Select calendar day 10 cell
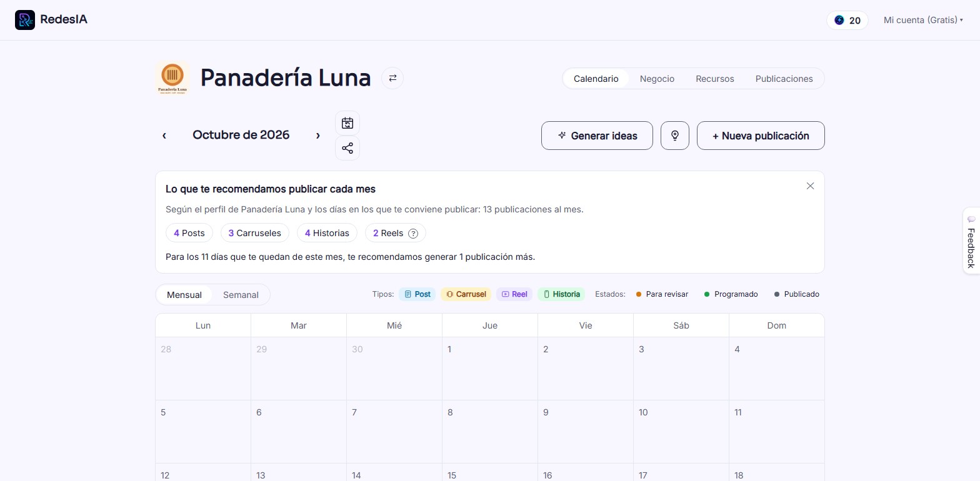Viewport: 980px width, 481px height. tap(681, 432)
